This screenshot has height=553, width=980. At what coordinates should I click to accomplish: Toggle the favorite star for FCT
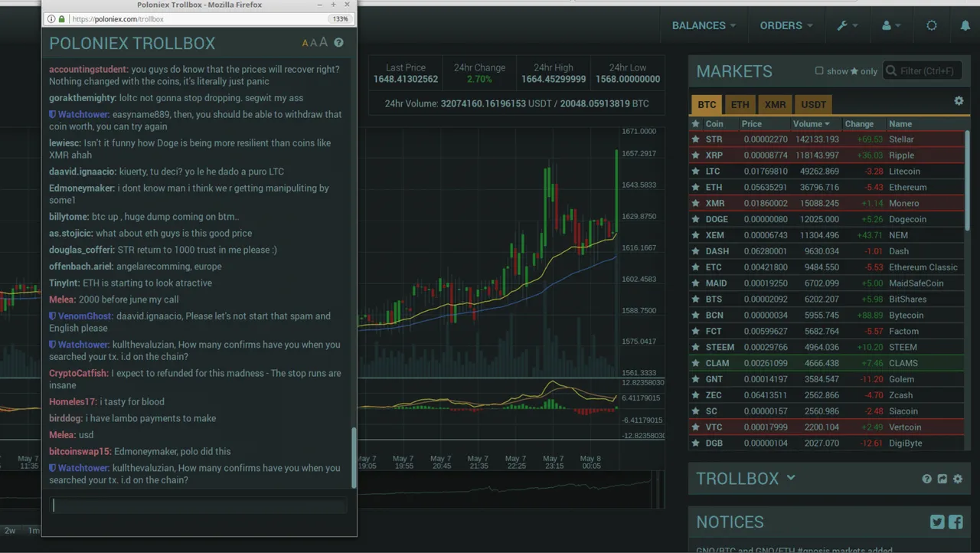click(695, 331)
